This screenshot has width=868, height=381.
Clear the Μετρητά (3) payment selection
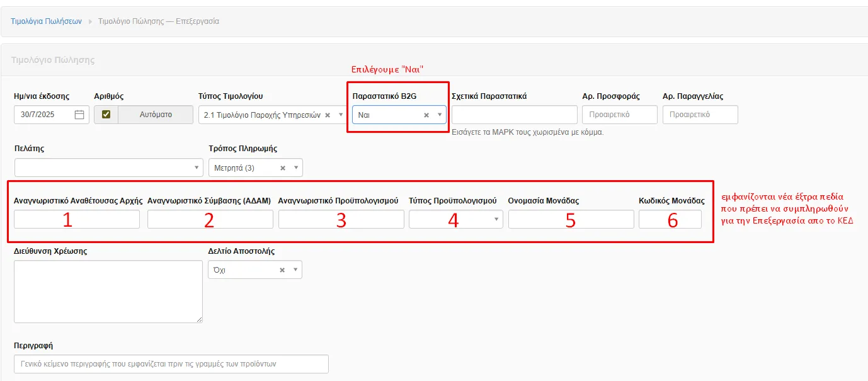tap(283, 168)
